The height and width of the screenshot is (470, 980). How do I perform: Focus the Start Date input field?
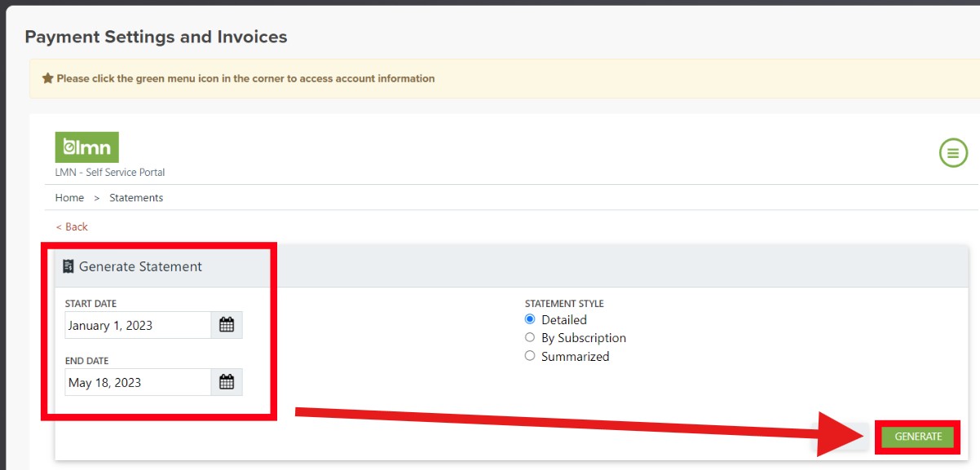139,325
